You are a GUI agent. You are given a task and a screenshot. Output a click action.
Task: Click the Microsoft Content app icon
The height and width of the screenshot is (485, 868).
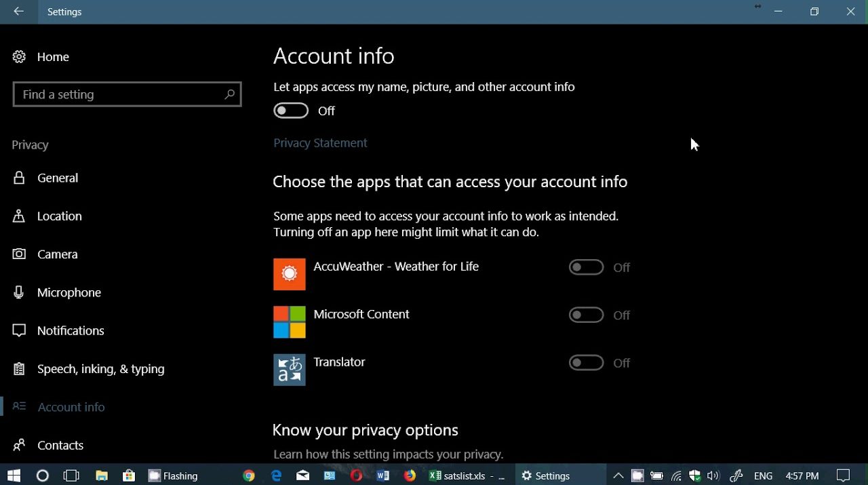pos(290,322)
